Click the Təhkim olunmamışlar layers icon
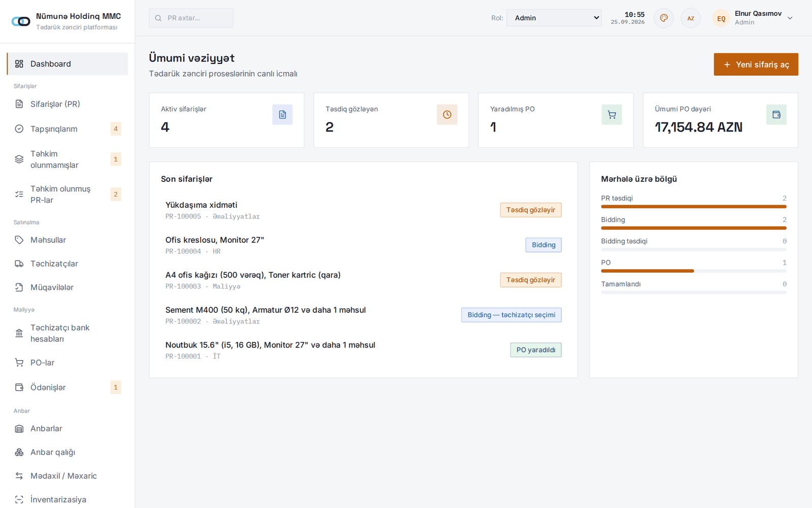The width and height of the screenshot is (812, 508). 19,160
